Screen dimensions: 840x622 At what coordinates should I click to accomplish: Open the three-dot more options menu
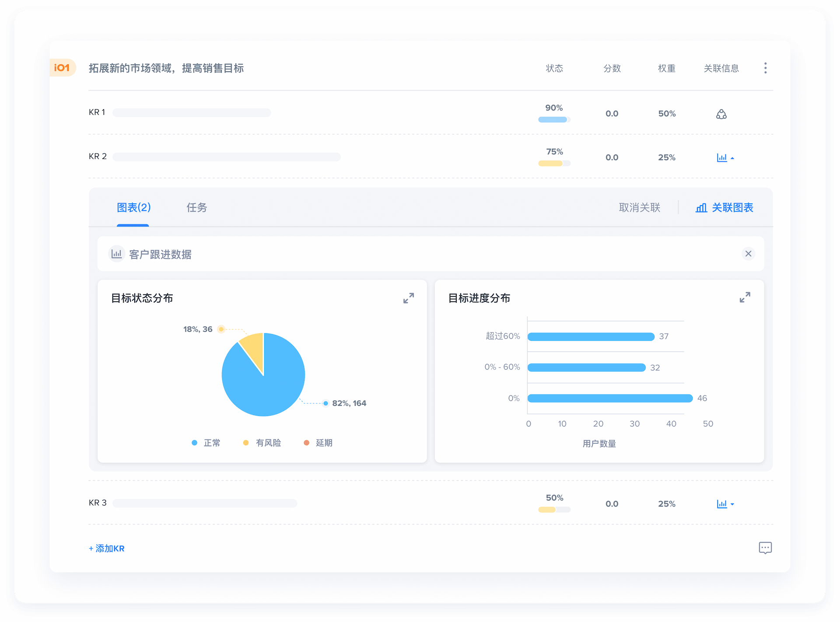(765, 68)
